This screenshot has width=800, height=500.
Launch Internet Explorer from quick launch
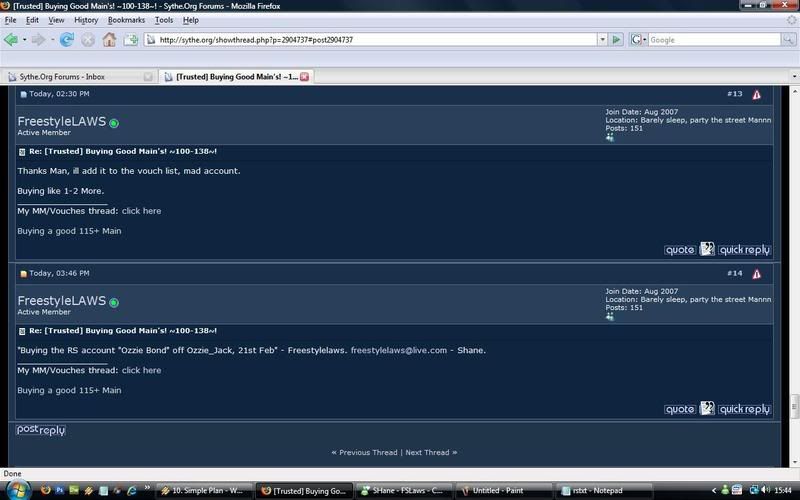click(x=132, y=490)
